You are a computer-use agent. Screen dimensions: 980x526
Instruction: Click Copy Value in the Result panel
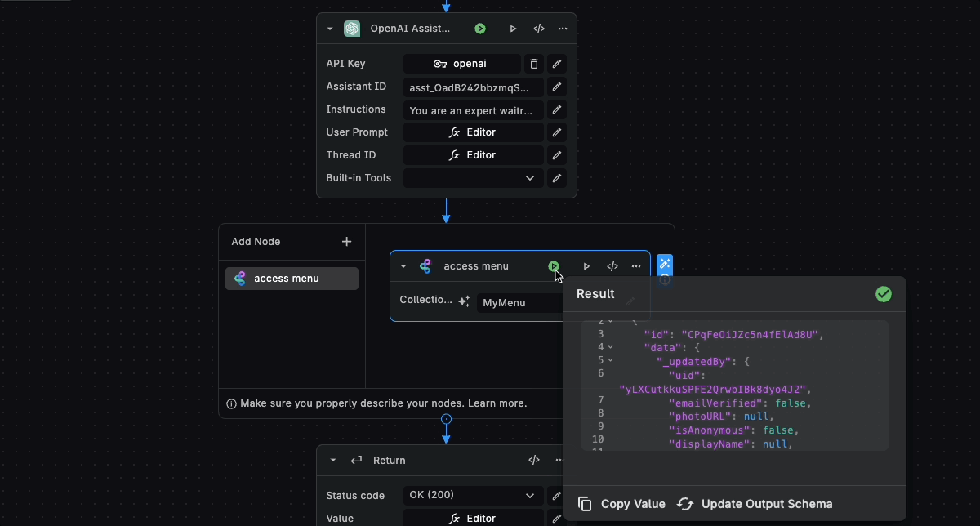622,504
